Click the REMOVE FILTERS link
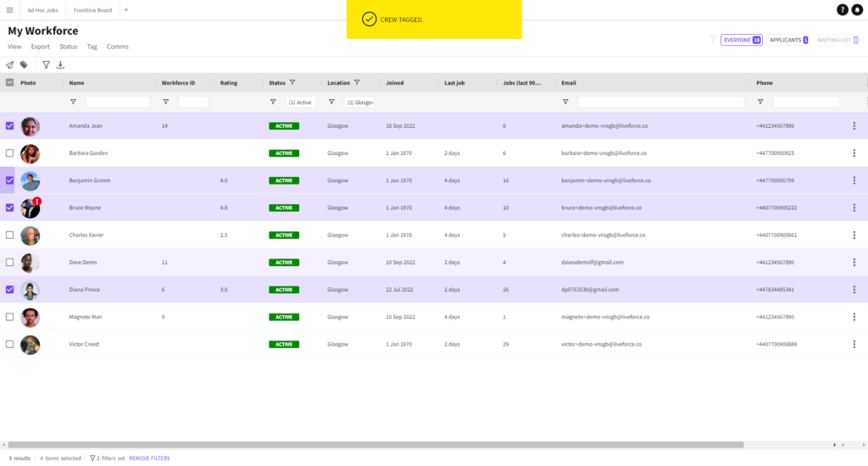The image size is (868, 466). coord(149,458)
